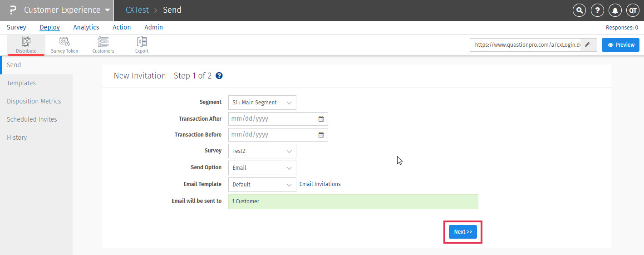Select Templates in the left sidebar
The image size is (644, 255).
pos(36,83)
